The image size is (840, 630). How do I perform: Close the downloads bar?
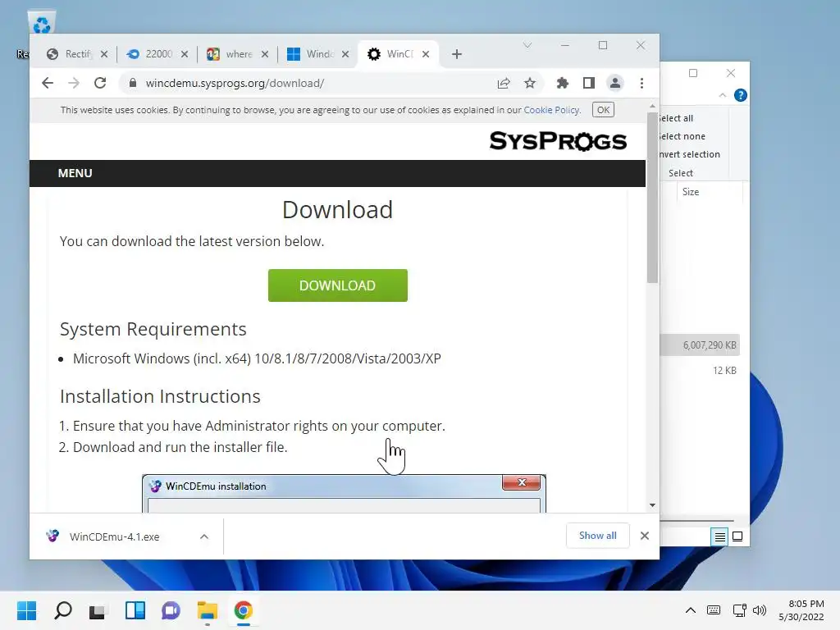click(645, 536)
